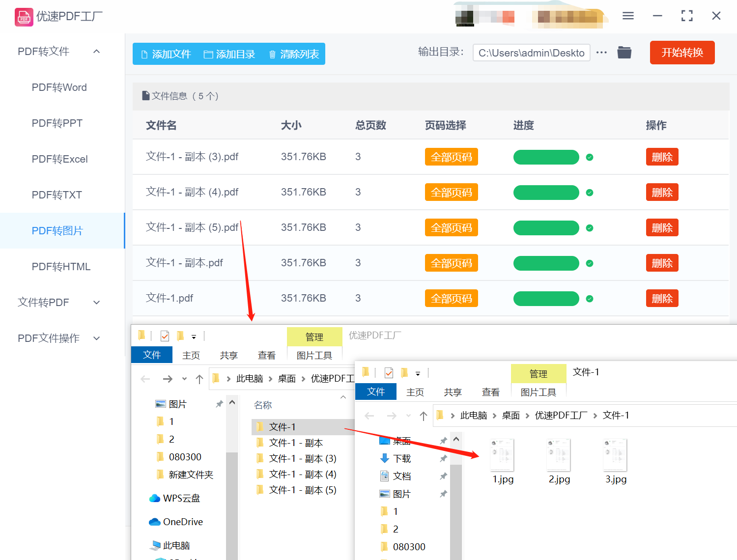The height and width of the screenshot is (560, 737).
Task: Click 全部页码 for 文件-1 - 副本 (5).pdf
Action: point(451,228)
